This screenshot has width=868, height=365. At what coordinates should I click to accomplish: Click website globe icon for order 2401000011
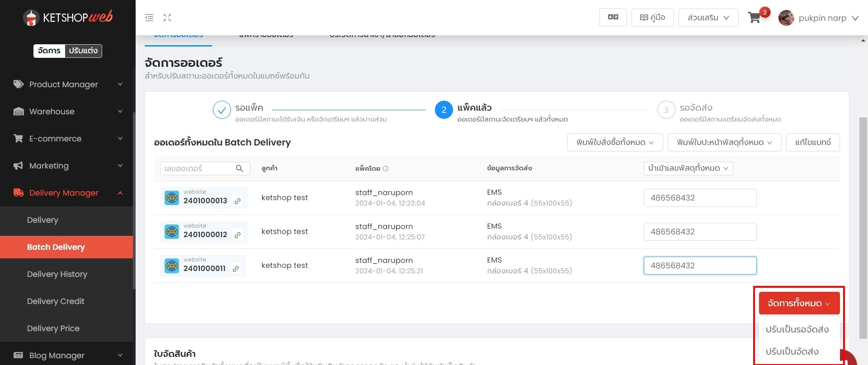coord(172,266)
